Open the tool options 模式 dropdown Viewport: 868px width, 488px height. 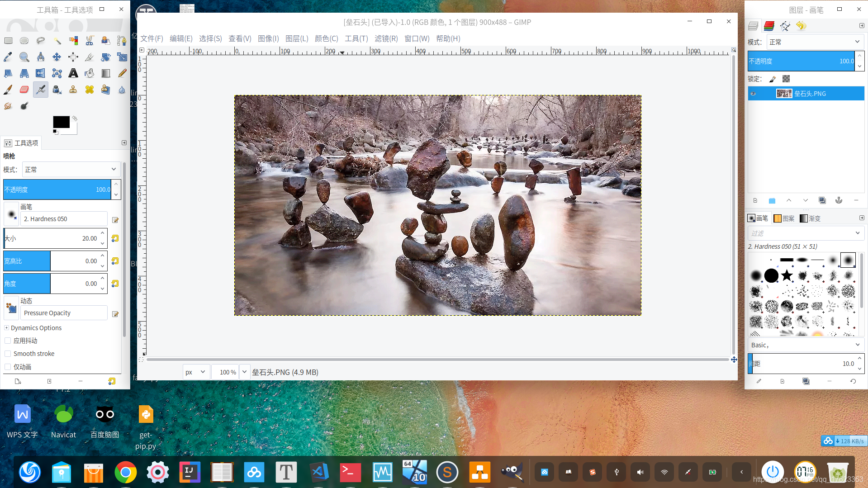71,170
